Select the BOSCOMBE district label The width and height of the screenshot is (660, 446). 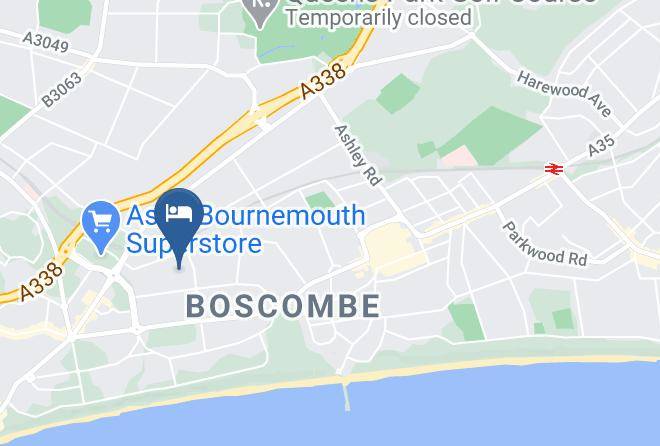click(x=283, y=306)
